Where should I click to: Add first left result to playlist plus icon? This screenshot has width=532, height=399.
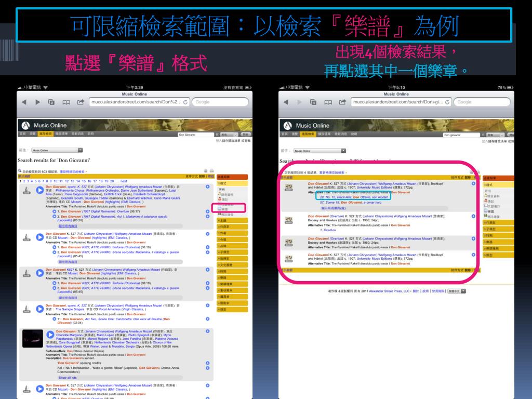207,187
